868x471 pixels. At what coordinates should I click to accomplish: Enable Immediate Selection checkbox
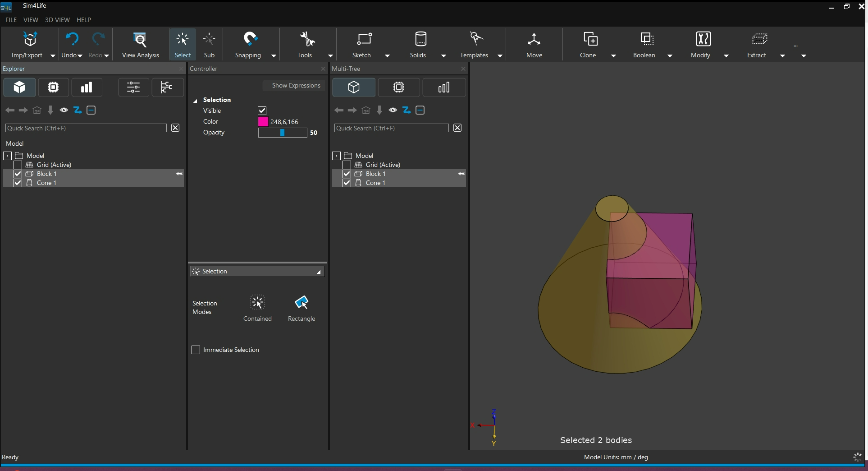196,350
